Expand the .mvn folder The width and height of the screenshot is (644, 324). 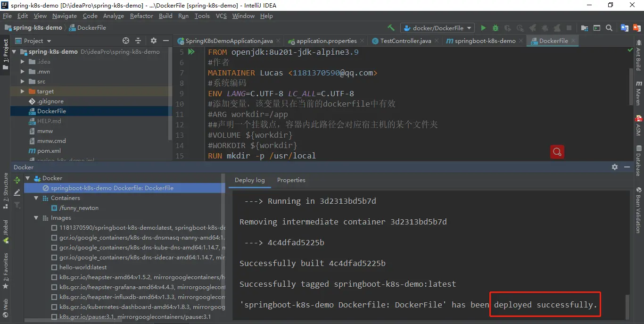point(23,71)
